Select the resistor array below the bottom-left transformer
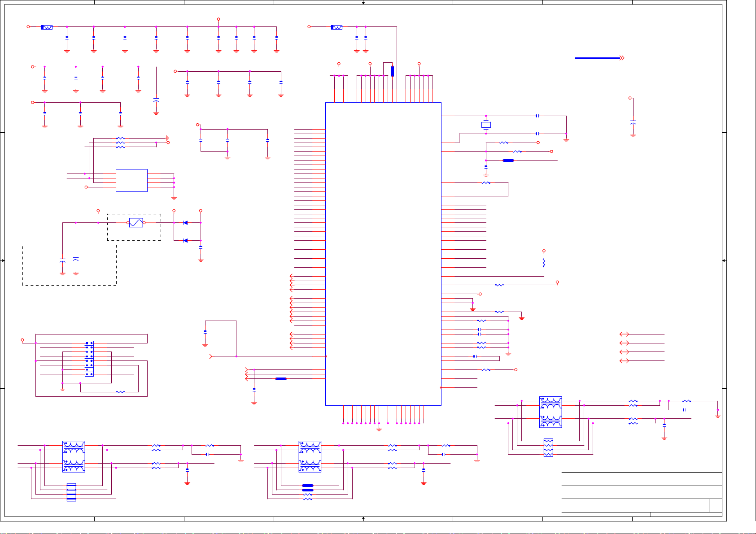 [71, 492]
